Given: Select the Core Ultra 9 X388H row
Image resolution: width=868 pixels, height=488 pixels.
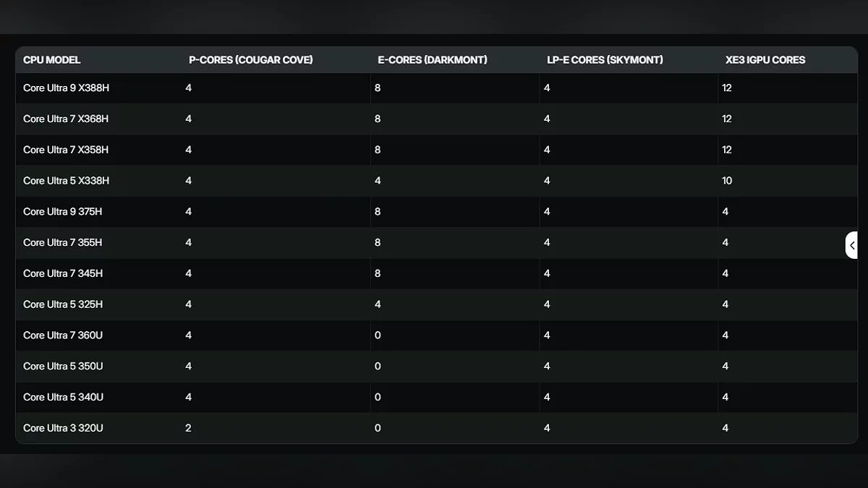Looking at the screenshot, I should click(66, 88).
